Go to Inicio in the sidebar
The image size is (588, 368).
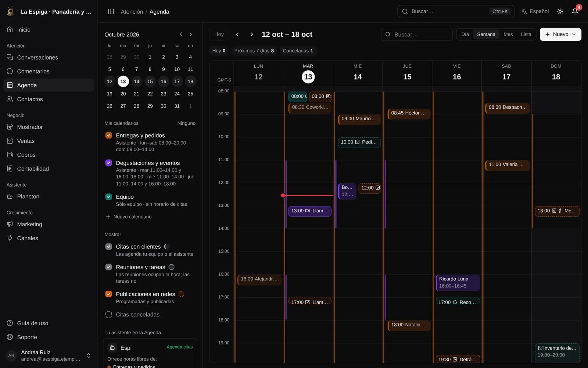49,29
